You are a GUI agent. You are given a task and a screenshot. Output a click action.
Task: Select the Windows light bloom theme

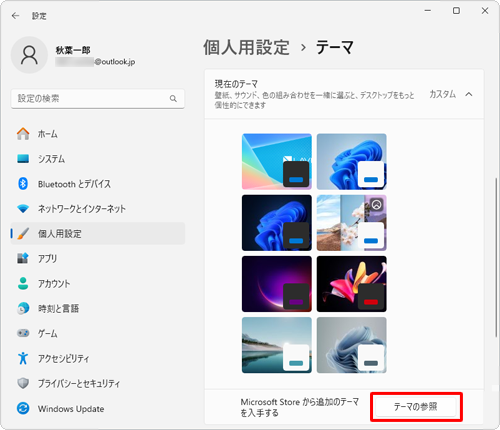click(352, 162)
